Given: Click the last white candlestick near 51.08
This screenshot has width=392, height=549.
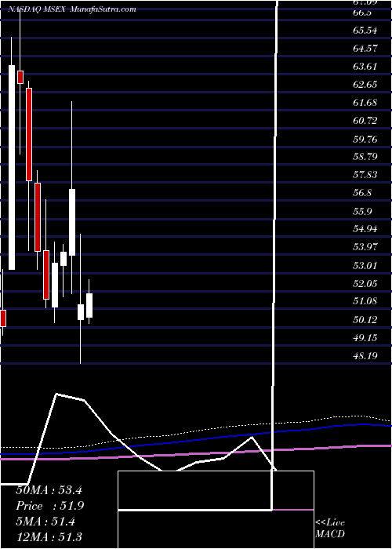Looking at the screenshot, I should click(89, 305).
